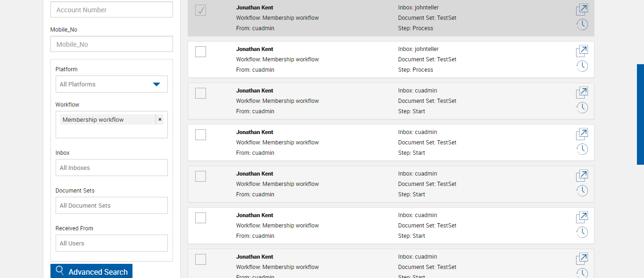Select the unchecked johnteller Process row checkbox

pos(200,51)
